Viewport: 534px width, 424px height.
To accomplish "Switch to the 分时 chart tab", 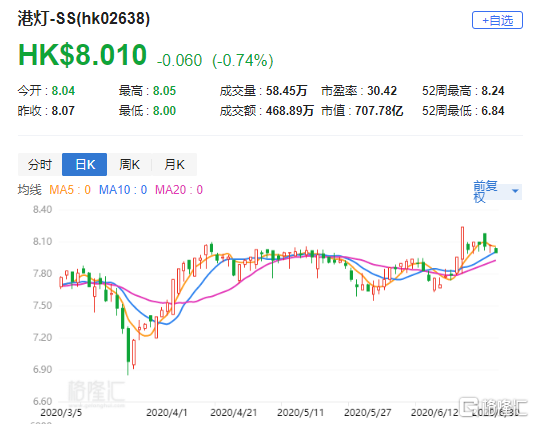I will 40,165.
